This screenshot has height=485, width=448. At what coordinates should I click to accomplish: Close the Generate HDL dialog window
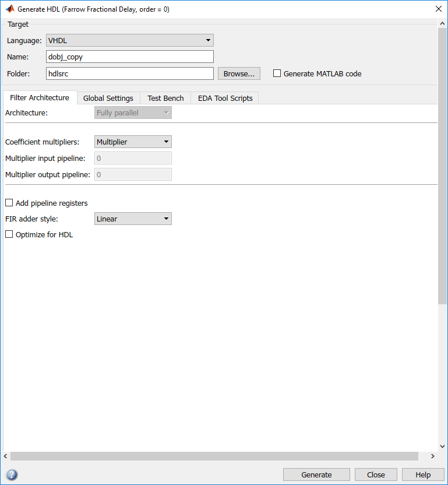coord(439,9)
